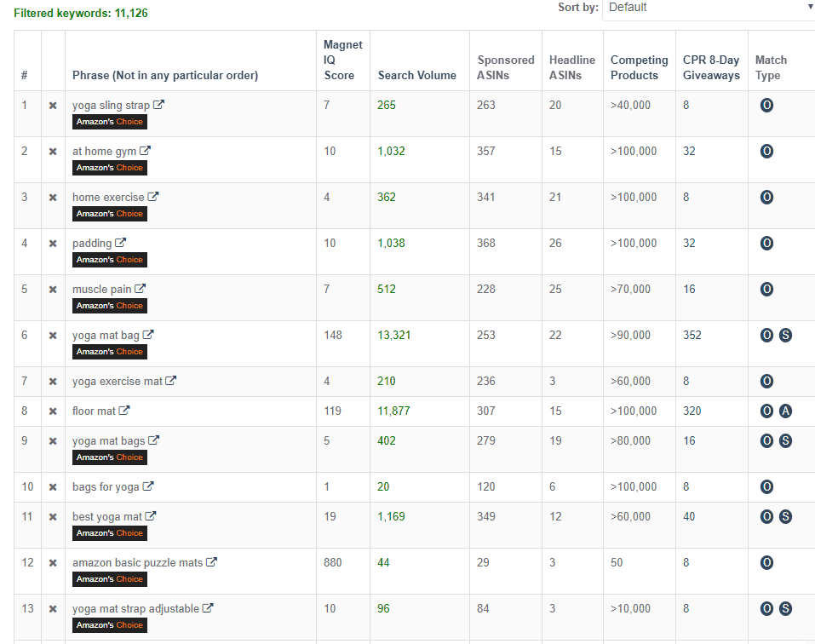Select Magnet IQ score 880
Image resolution: width=815 pixels, height=644 pixels.
coord(333,563)
